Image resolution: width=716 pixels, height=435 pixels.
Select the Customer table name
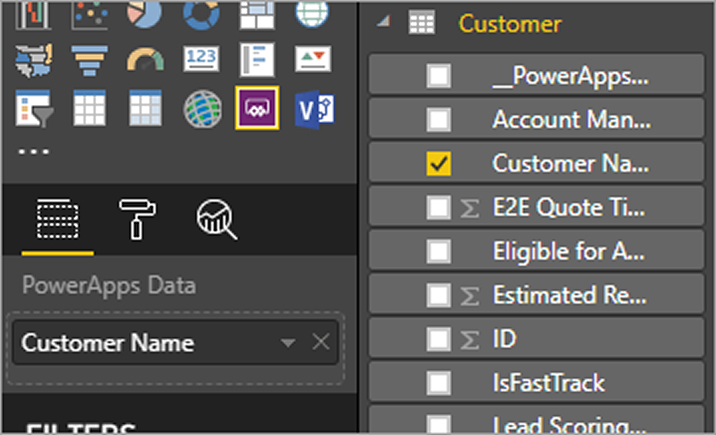point(510,24)
